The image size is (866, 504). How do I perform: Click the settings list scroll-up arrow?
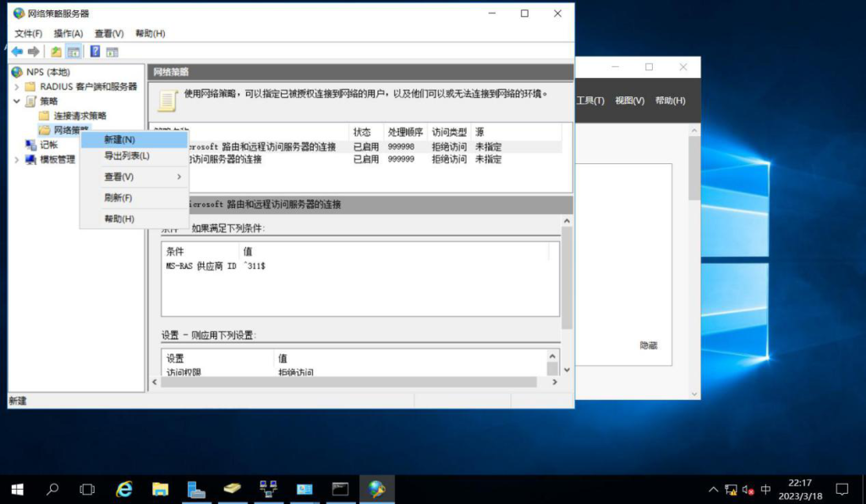pyautogui.click(x=552, y=356)
